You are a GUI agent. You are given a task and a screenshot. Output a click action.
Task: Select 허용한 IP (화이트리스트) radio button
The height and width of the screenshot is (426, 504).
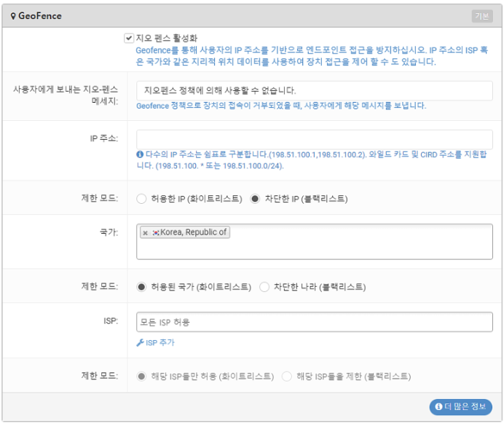pos(141,199)
